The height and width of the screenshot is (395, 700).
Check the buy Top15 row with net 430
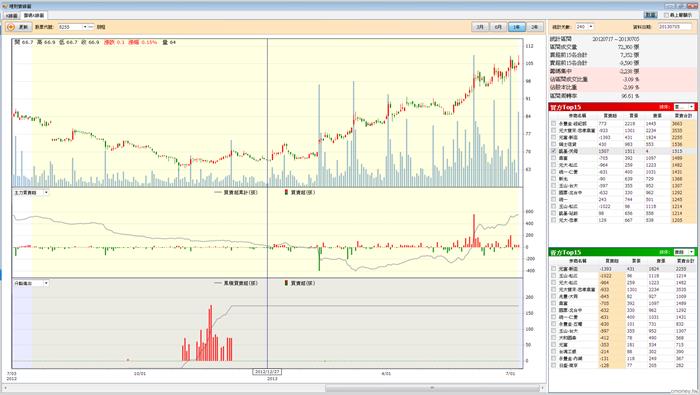554,144
